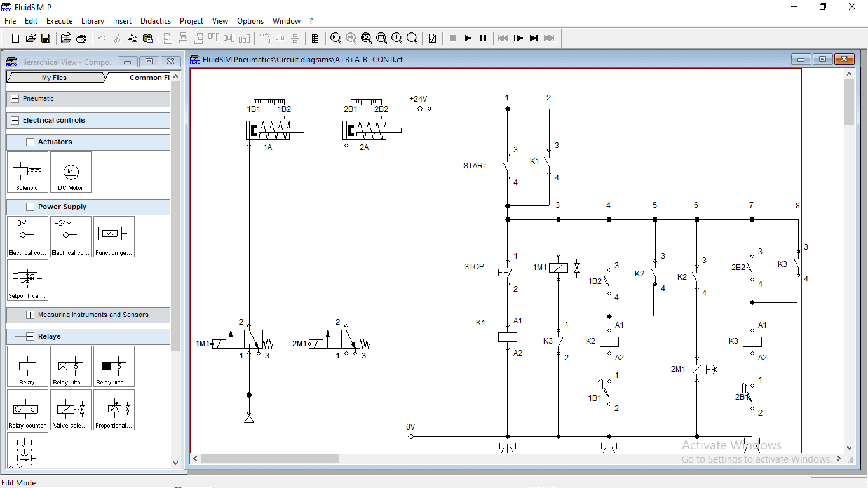868x488 pixels.
Task: Select the Solenoid component in library
Action: pos(27,172)
